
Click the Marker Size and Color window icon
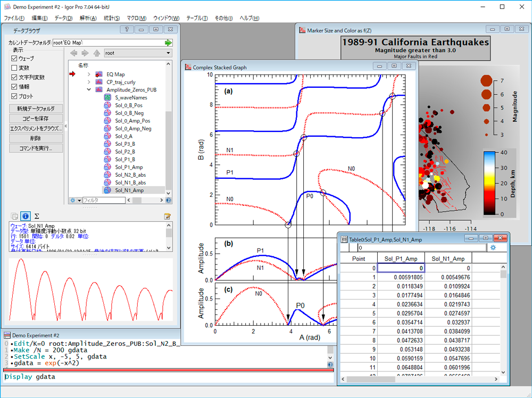pyautogui.click(x=302, y=30)
